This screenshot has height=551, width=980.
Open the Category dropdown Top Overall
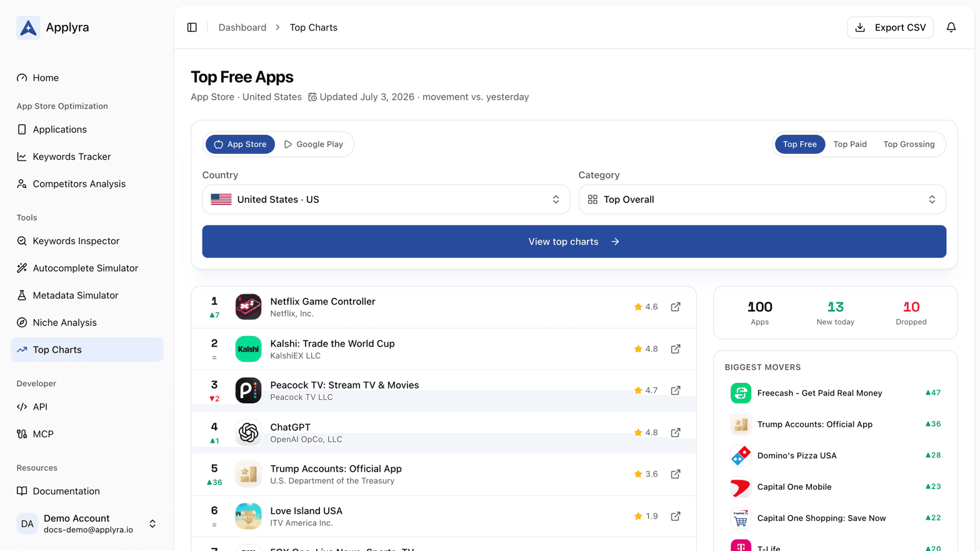(x=762, y=199)
